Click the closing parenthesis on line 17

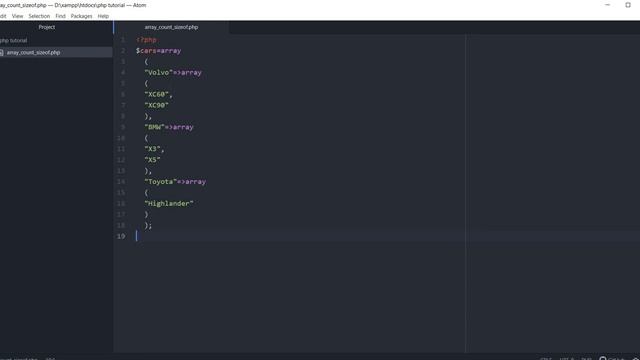pos(146,214)
